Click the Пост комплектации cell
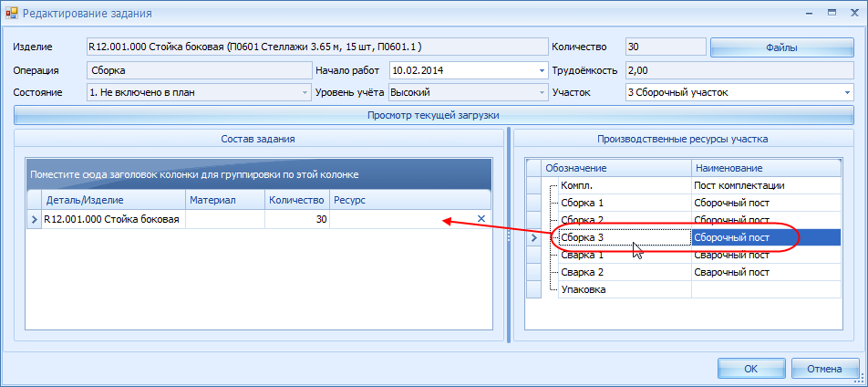 pos(766,185)
